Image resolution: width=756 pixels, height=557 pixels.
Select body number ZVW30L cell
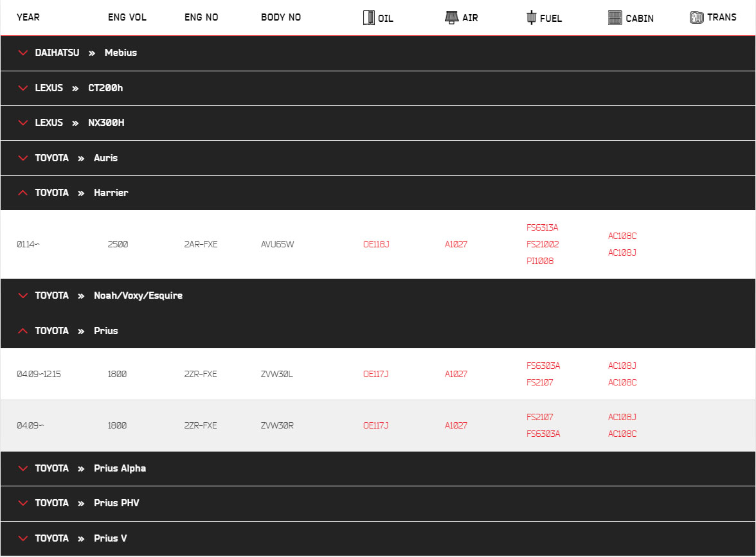point(277,374)
